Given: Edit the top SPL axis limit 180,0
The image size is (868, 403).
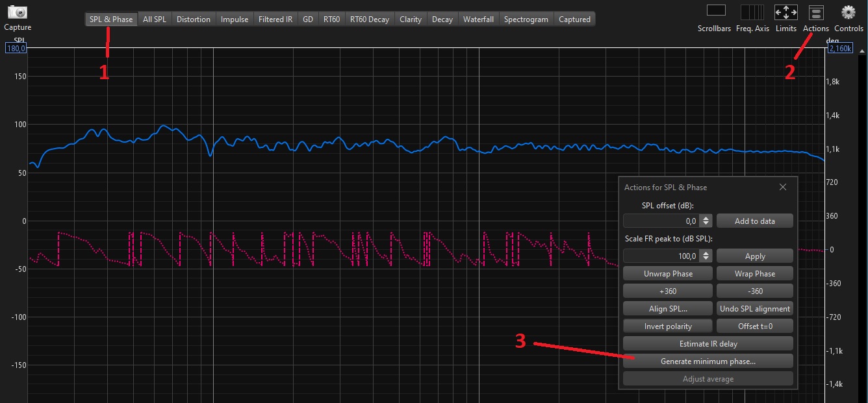Looking at the screenshot, I should pos(15,49).
